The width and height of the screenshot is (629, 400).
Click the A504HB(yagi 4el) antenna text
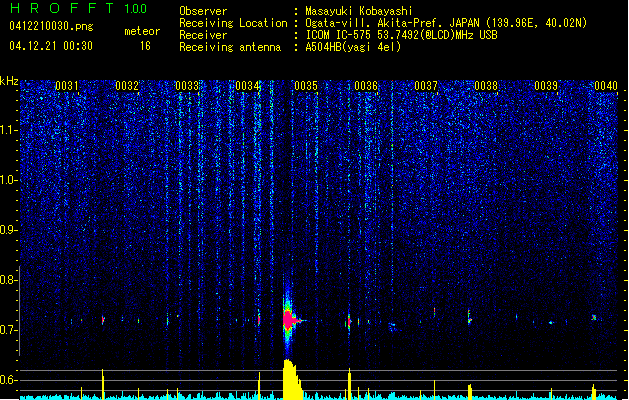click(353, 47)
